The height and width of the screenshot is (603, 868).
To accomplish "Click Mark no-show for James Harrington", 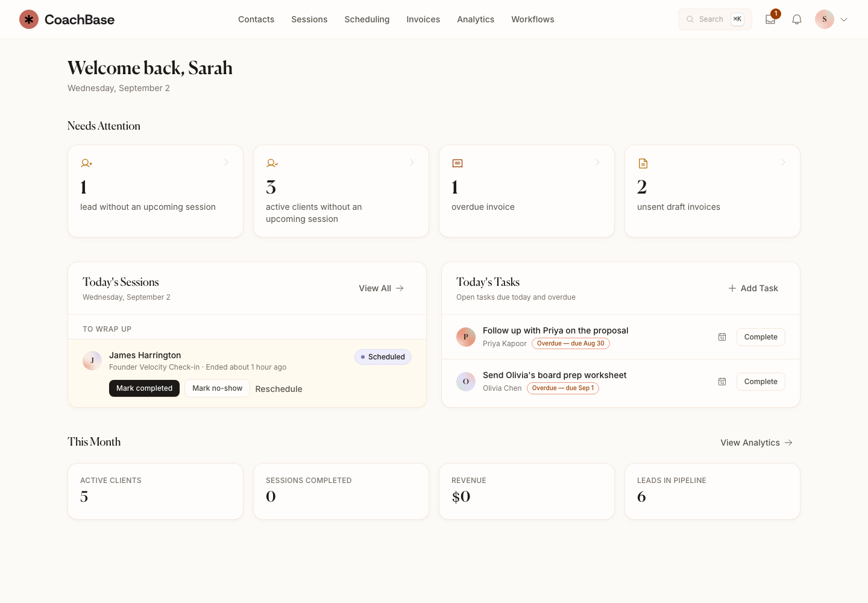I will tap(217, 388).
